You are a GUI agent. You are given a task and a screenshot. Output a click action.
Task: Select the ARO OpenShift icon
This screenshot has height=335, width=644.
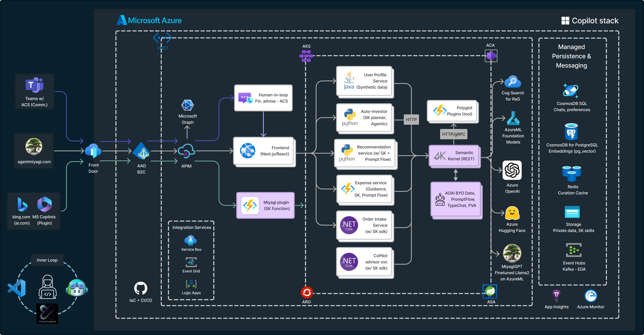tap(307, 292)
